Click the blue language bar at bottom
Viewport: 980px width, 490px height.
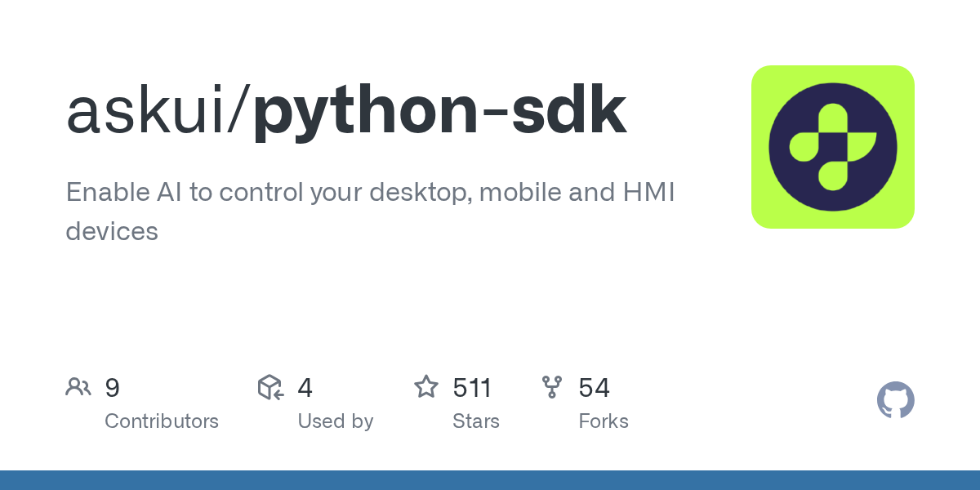(x=490, y=480)
